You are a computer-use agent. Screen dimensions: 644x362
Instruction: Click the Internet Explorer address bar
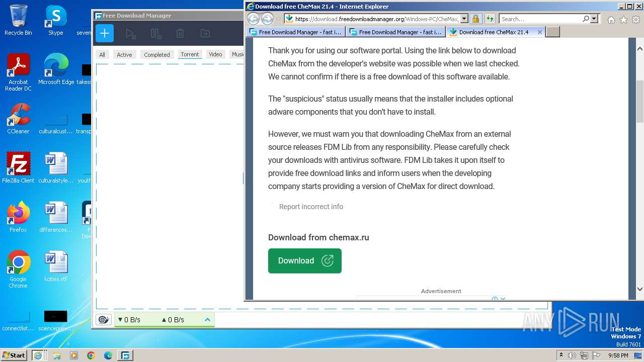tap(372, 19)
